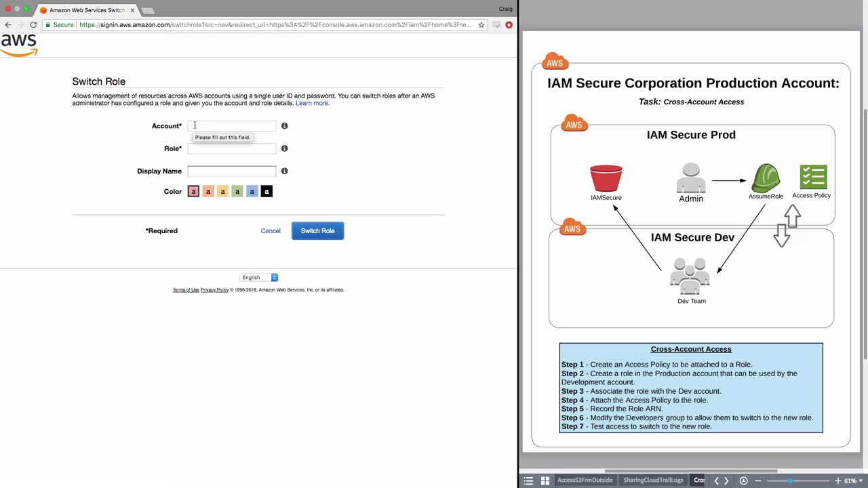Open the Learn more link
Screen dimensions: 868x488
(x=313, y=104)
